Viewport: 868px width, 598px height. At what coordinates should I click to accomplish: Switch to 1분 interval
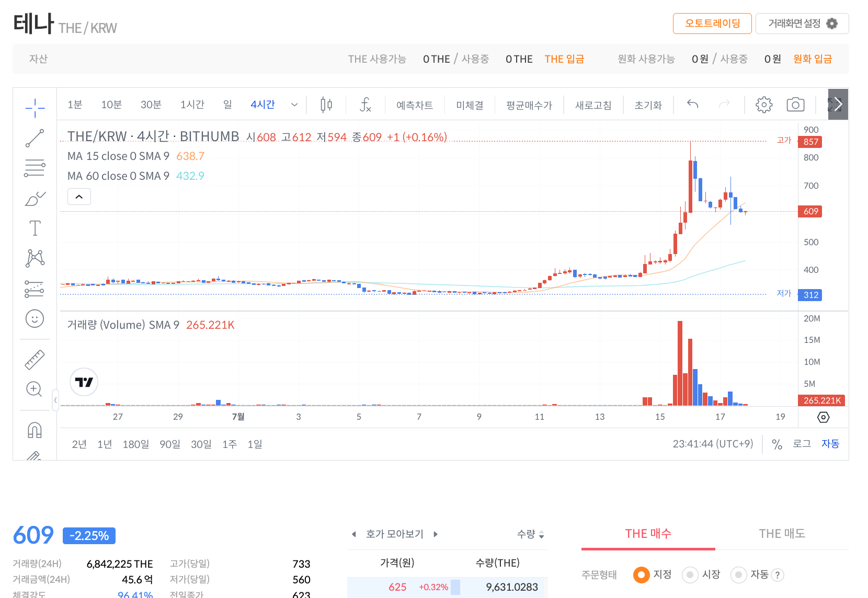tap(75, 105)
